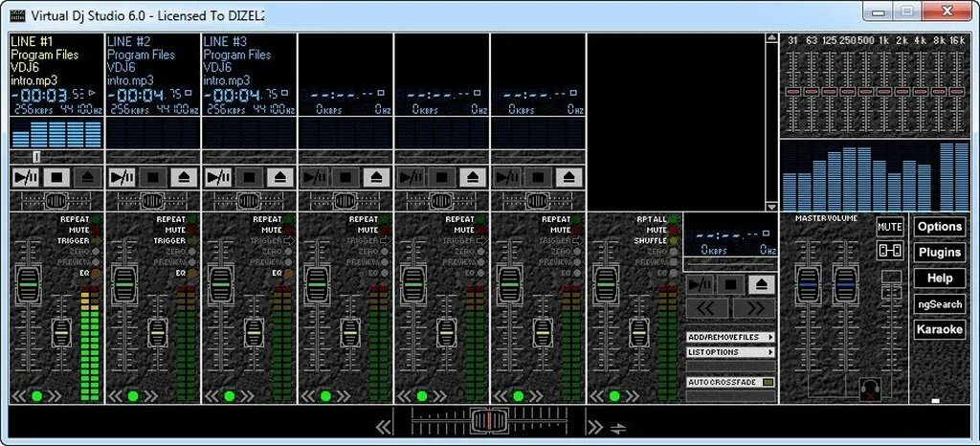Screen dimensions: 980x446
Task: Click the stereo link icon below master MUTE
Action: coord(890,251)
